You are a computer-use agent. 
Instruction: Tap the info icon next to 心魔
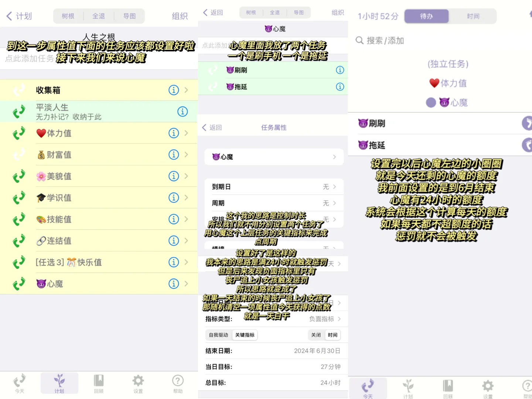(174, 284)
